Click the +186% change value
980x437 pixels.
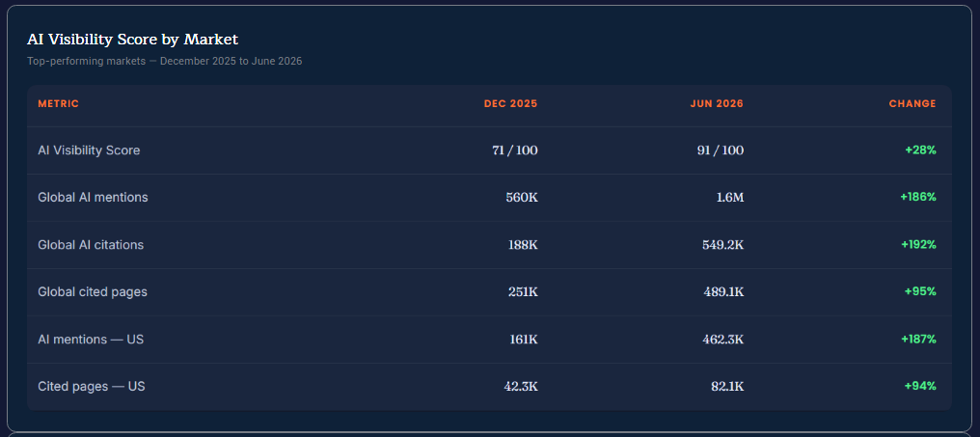[918, 197]
